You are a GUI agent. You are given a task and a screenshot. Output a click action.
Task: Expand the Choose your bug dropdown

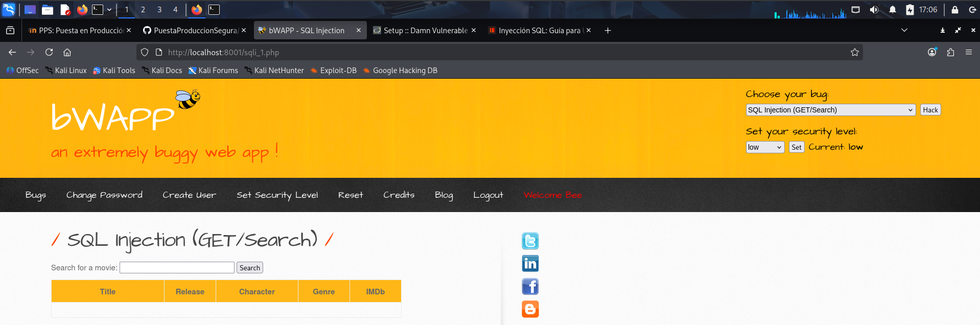point(830,110)
